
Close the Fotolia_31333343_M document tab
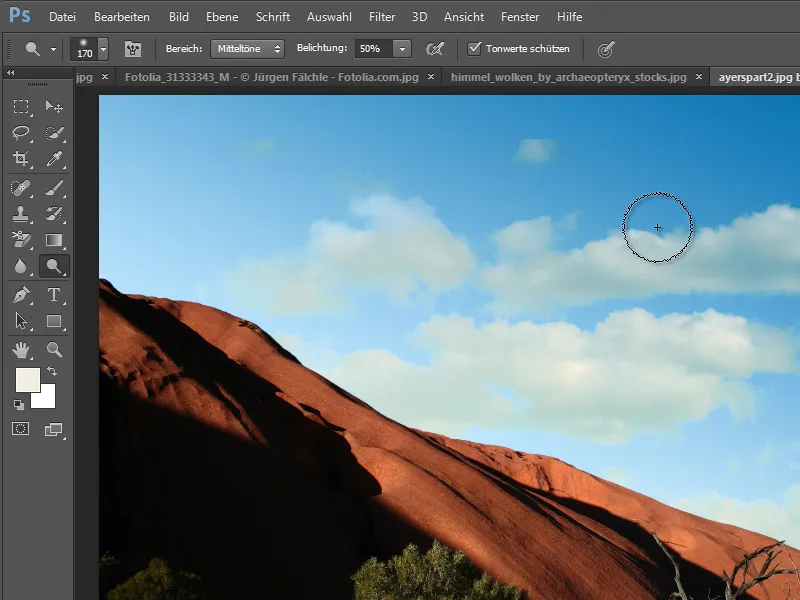tap(431, 77)
